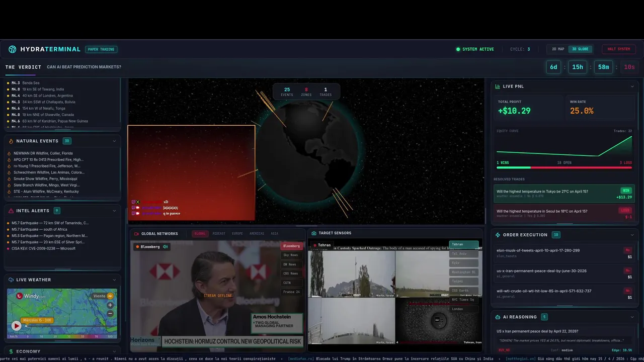Click the System Active green status dot
This screenshot has height=362, width=644.
(458, 49)
